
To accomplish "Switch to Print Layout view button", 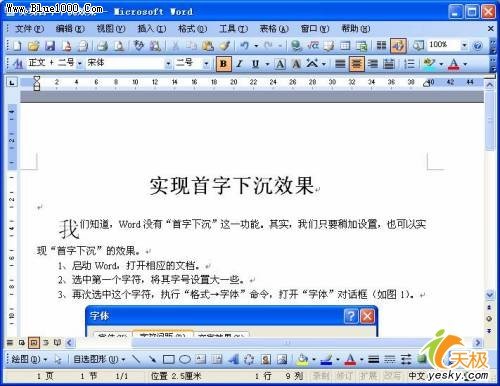I will click(34, 342).
